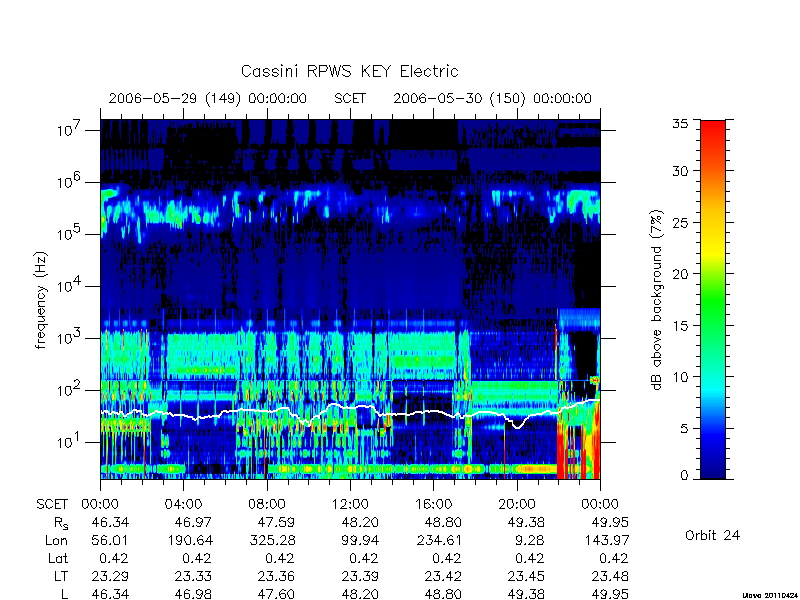This screenshot has height=600, width=800.
Task: Click the 04:00 SCET time label
Action: point(183,504)
